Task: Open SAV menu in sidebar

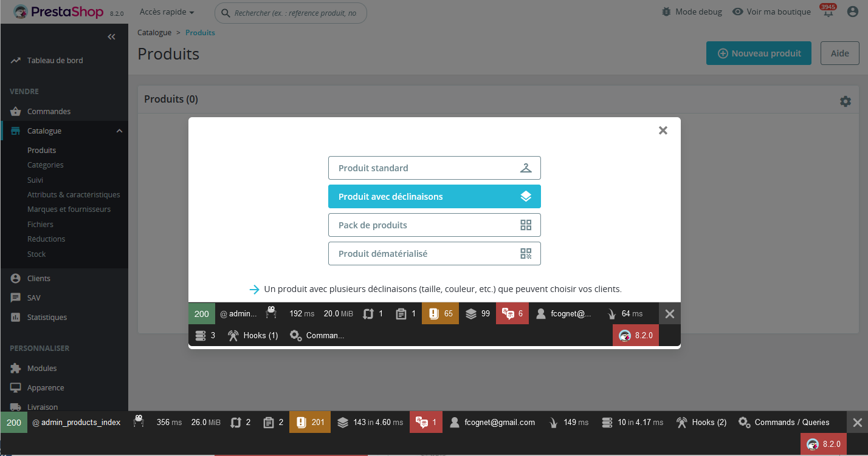Action: coord(34,298)
